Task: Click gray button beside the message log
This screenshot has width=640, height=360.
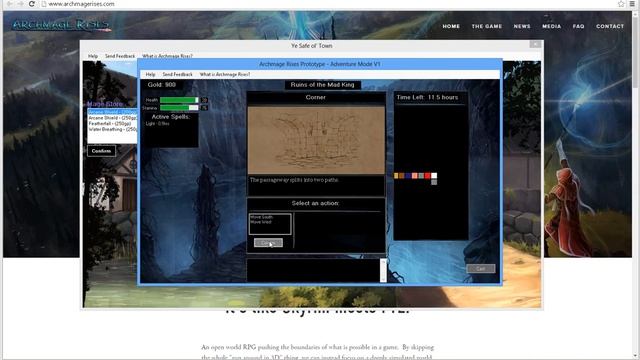Action: coord(480,269)
